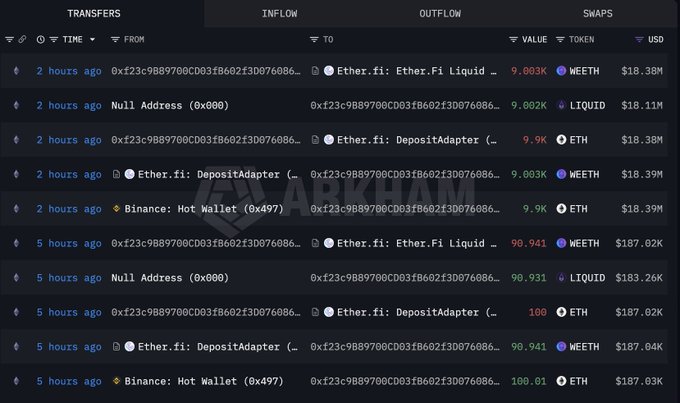
Task: Select value 100 in red ETH row
Action: 537,312
